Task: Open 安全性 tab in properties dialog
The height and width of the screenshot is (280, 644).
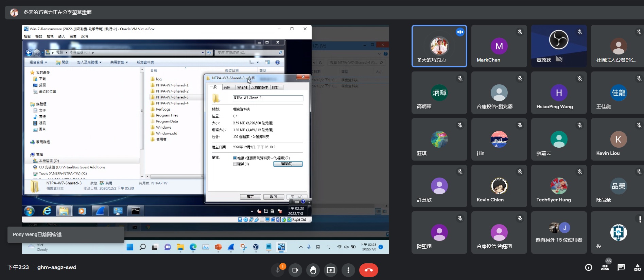Action: [x=243, y=87]
